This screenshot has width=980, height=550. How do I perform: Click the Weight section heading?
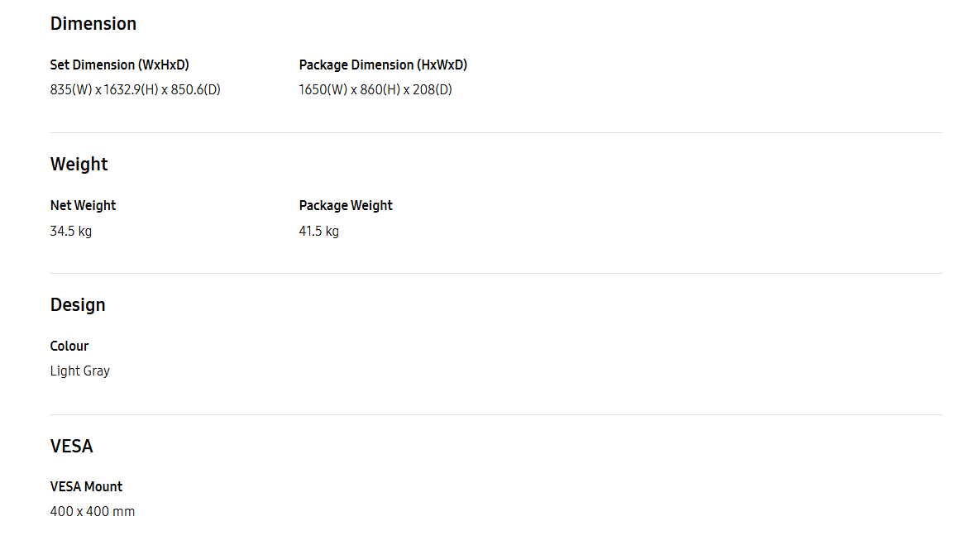(x=79, y=165)
